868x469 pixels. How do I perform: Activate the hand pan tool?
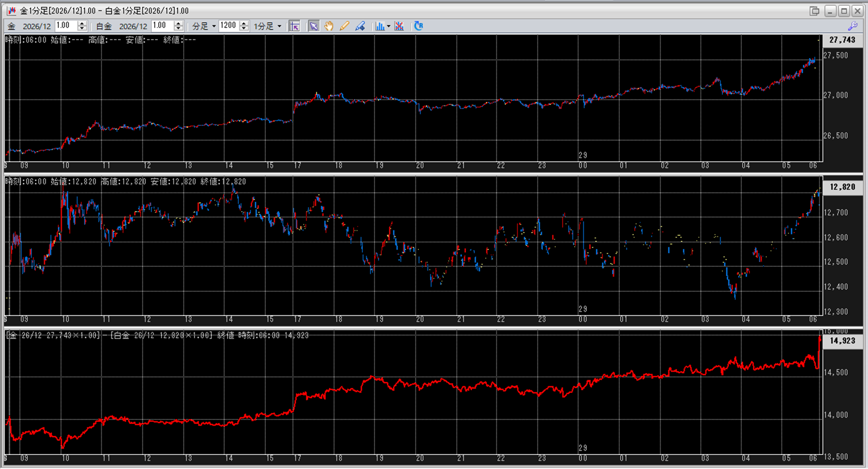click(x=329, y=26)
